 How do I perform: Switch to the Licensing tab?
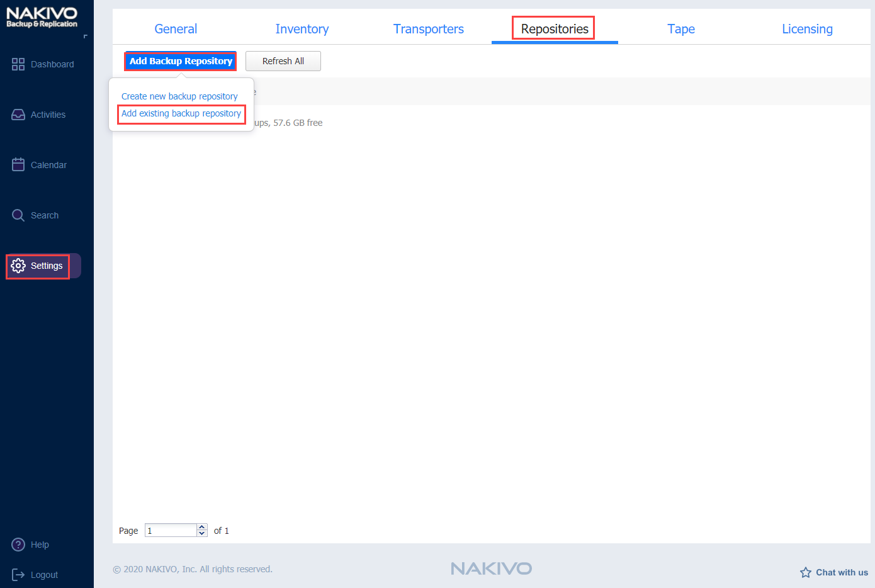[808, 29]
